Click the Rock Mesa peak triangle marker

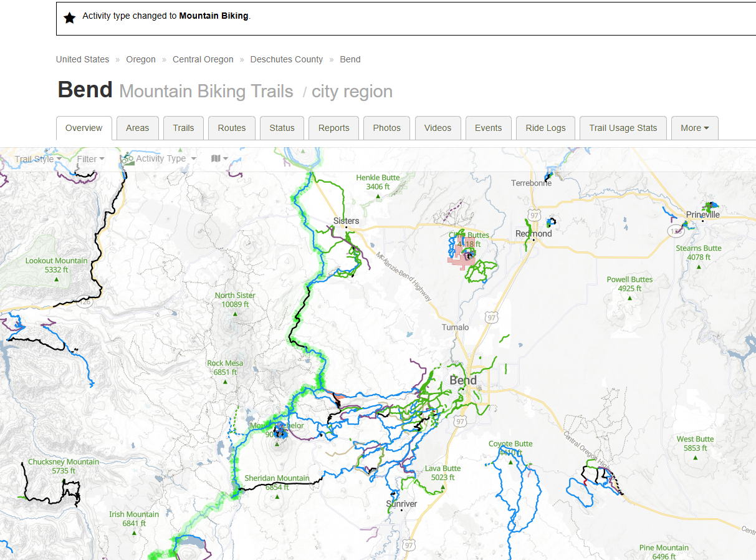[226, 381]
